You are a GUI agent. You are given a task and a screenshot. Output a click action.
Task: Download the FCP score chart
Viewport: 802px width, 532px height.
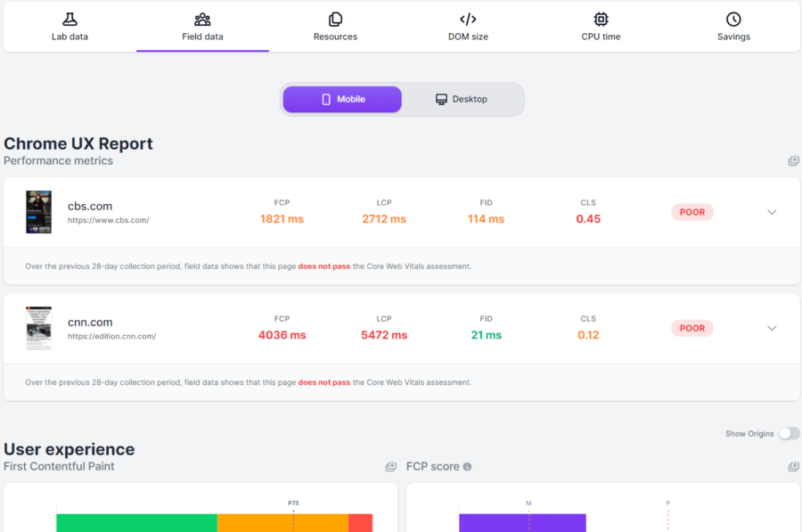tap(793, 467)
